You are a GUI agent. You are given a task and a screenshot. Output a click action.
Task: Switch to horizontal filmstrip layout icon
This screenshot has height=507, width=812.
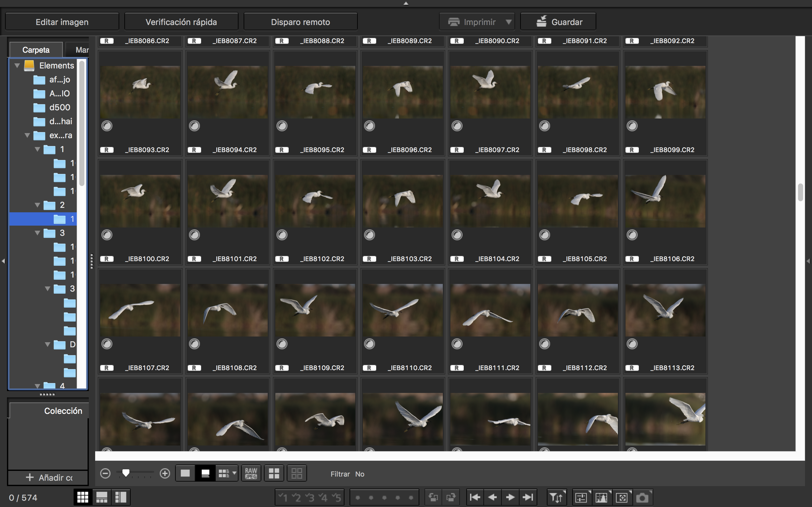click(102, 497)
